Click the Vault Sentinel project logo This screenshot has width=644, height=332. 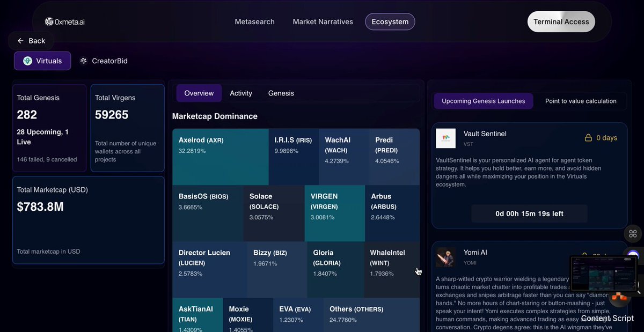point(445,138)
